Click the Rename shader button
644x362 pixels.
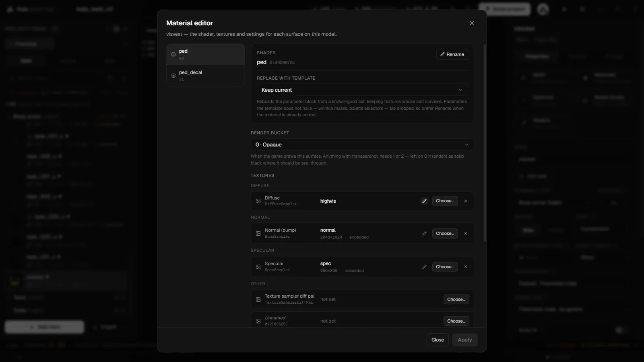click(452, 54)
